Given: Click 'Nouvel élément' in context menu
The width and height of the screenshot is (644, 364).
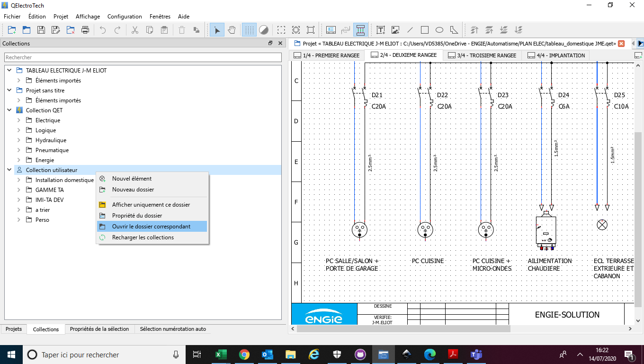Looking at the screenshot, I should (x=132, y=179).
